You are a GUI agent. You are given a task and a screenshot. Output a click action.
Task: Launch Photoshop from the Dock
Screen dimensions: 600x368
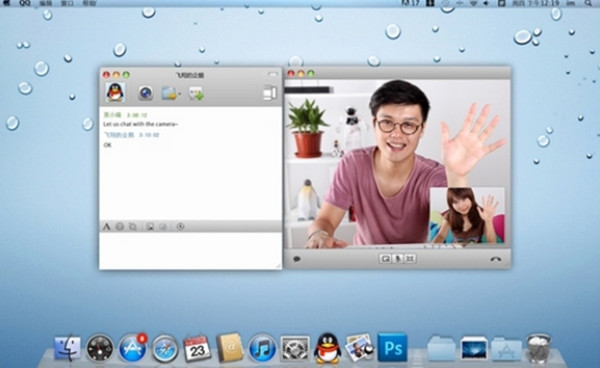[x=393, y=347]
